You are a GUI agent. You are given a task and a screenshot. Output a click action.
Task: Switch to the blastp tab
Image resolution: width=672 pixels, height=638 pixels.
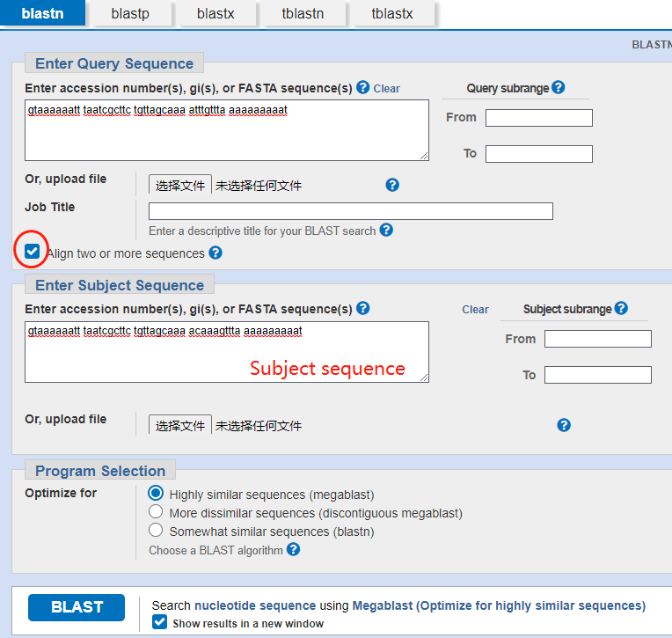click(130, 13)
